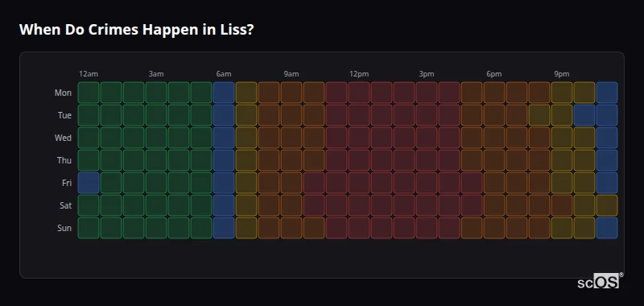Click the '9pm' column label
Image resolution: width=644 pixels, height=306 pixels.
point(562,74)
